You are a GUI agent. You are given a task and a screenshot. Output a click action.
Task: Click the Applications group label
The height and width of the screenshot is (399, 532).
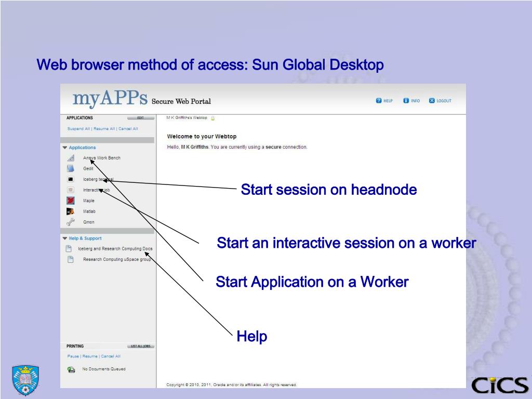[82, 148]
